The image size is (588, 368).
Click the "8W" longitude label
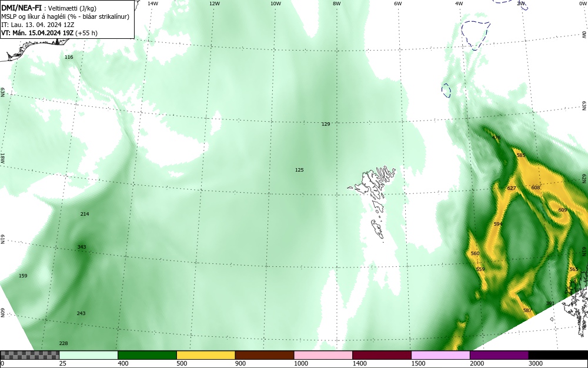coord(337,4)
